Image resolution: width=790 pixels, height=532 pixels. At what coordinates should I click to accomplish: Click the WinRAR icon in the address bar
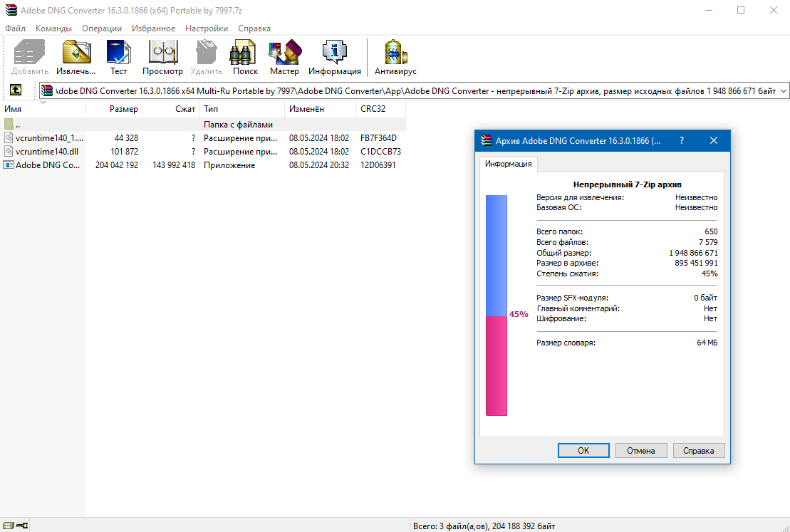[47, 90]
